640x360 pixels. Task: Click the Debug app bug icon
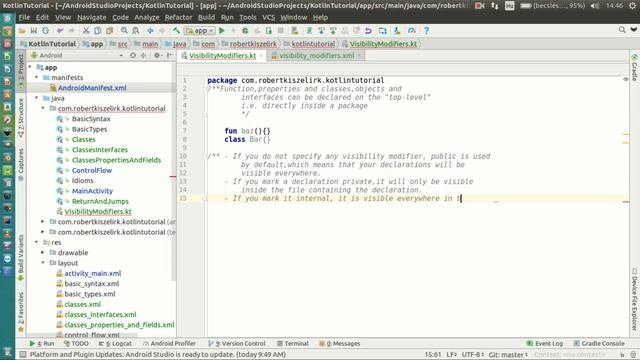(x=245, y=31)
